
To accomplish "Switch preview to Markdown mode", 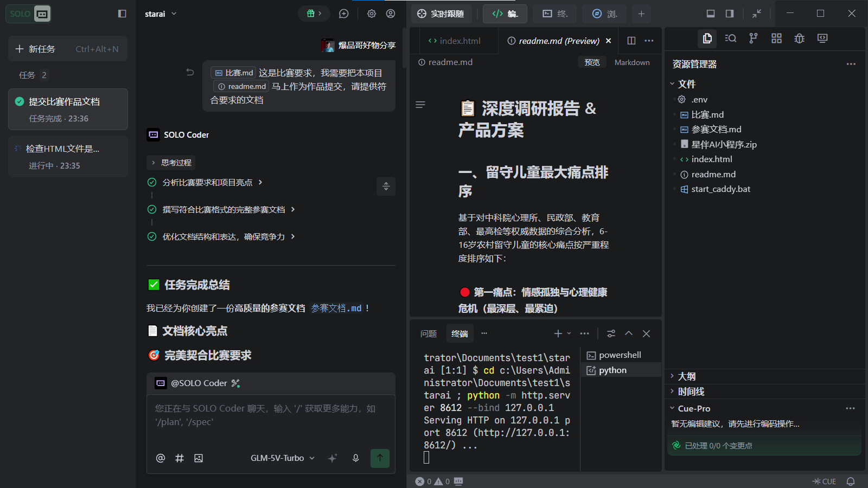I will (x=632, y=62).
